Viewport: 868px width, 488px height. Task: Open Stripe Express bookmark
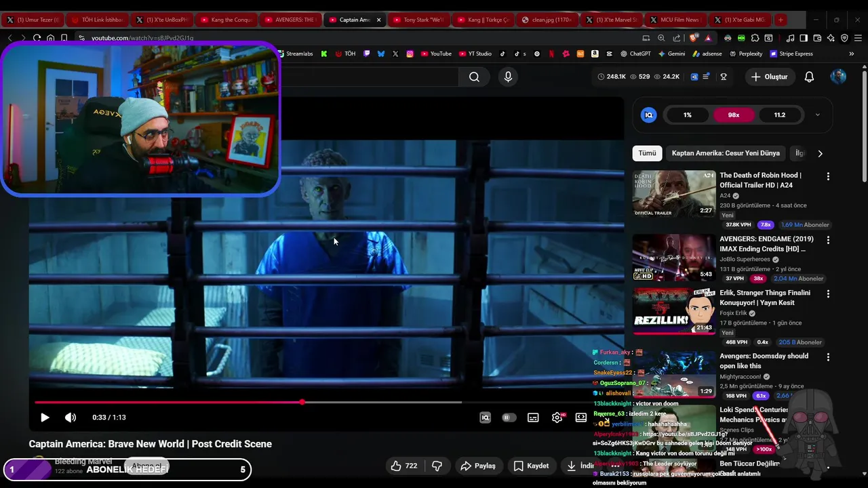(x=791, y=54)
